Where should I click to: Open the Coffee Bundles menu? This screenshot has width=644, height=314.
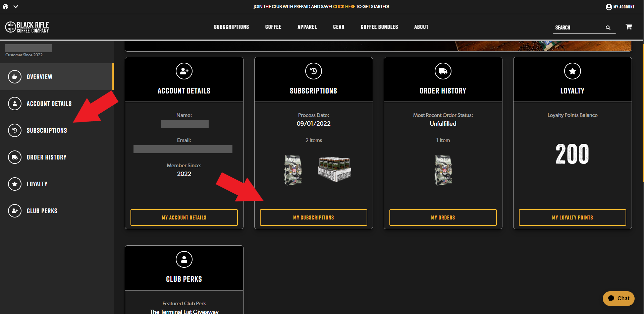pyautogui.click(x=379, y=27)
